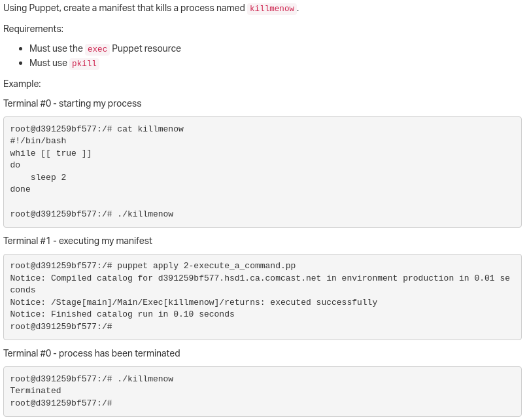Click the 'done' line in the script

point(20,189)
